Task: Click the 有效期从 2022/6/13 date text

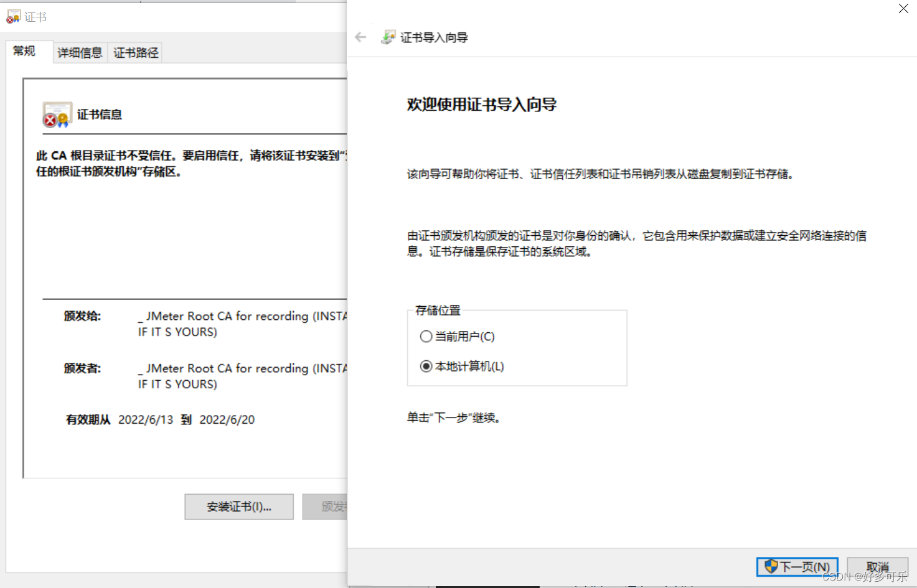Action: (146, 419)
